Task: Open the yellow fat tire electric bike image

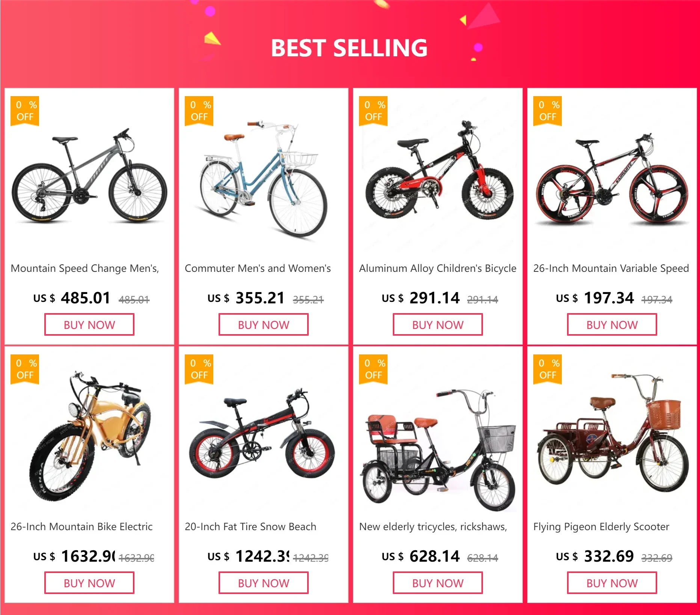Action: click(90, 436)
